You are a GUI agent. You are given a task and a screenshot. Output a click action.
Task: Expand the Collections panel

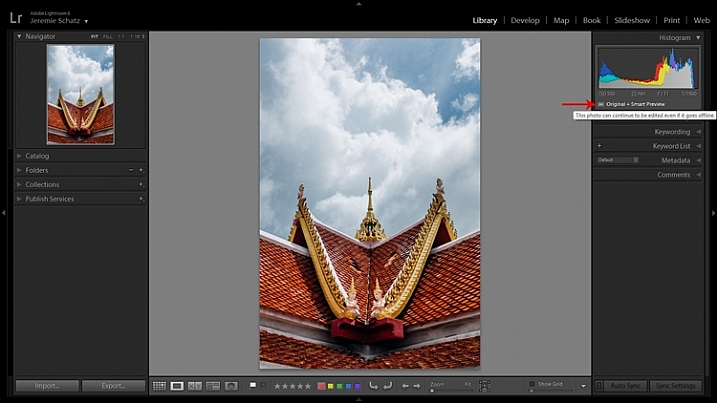pyautogui.click(x=19, y=184)
